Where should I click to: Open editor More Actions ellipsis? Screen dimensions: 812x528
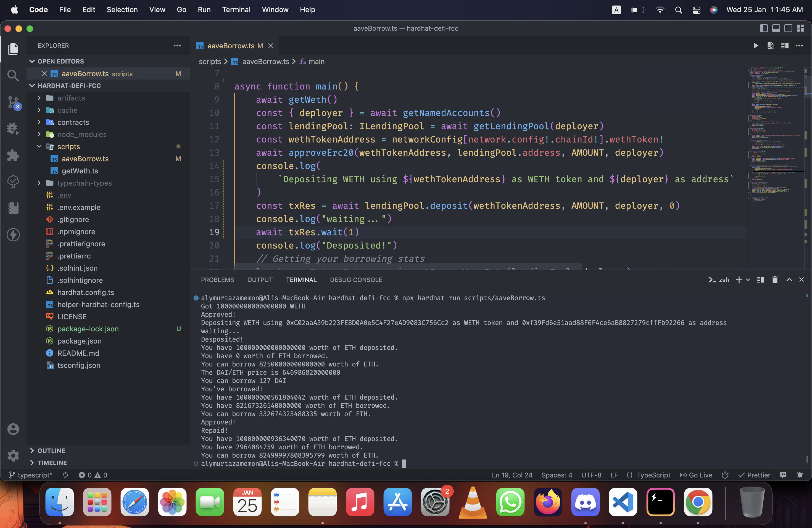click(799, 46)
